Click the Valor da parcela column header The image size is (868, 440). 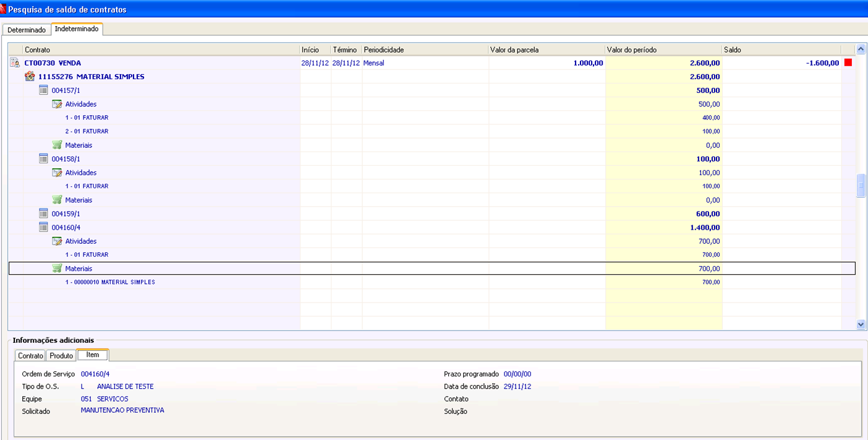547,50
